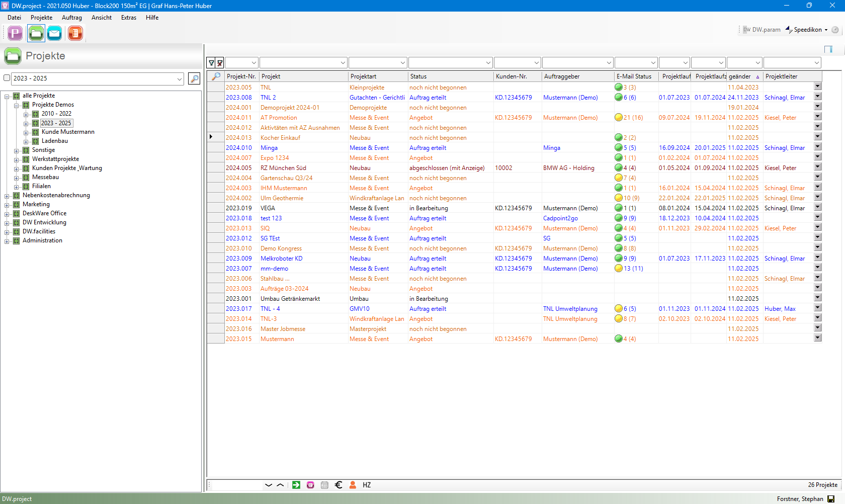Screen dimensions: 845x504
Task: Open the Ansicht menu
Action: point(102,18)
